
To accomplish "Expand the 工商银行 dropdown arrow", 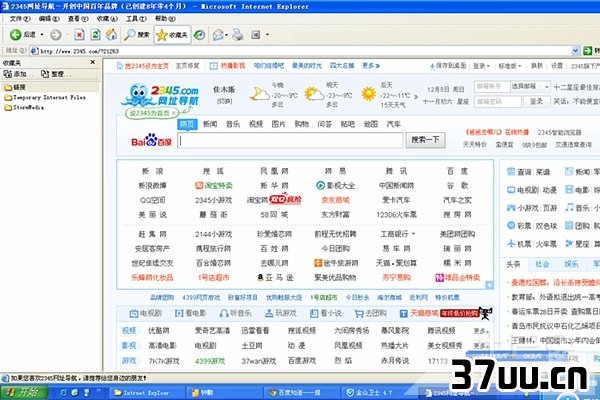I will 414,234.
